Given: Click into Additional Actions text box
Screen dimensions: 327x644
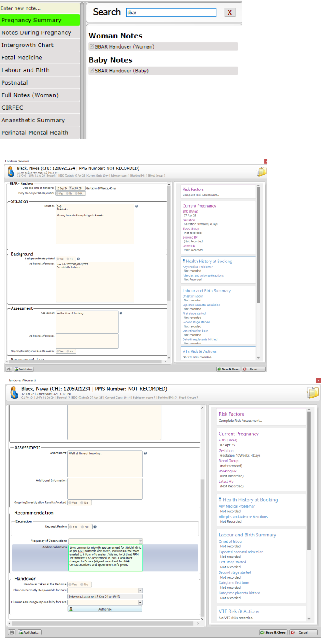Looking at the screenshot, I should 105,558.
